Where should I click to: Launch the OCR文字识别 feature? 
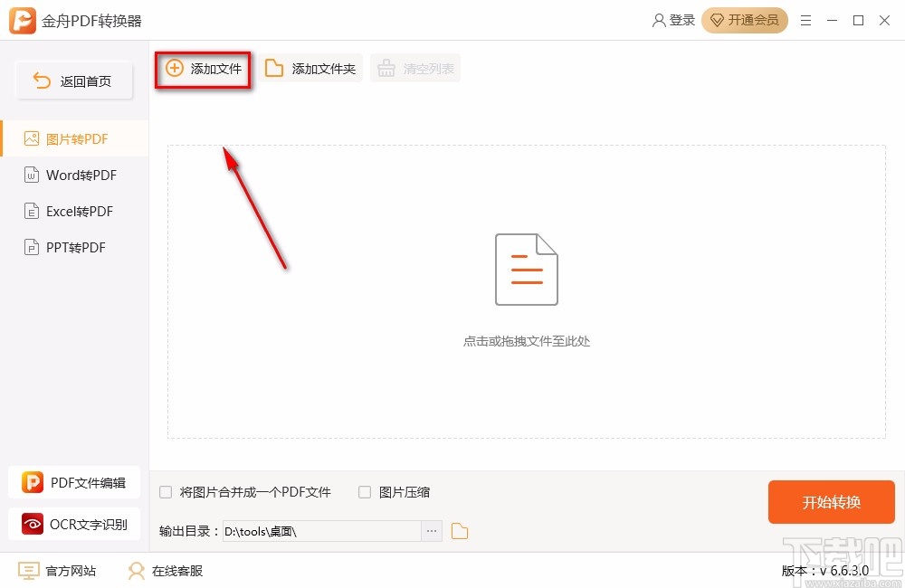click(74, 524)
